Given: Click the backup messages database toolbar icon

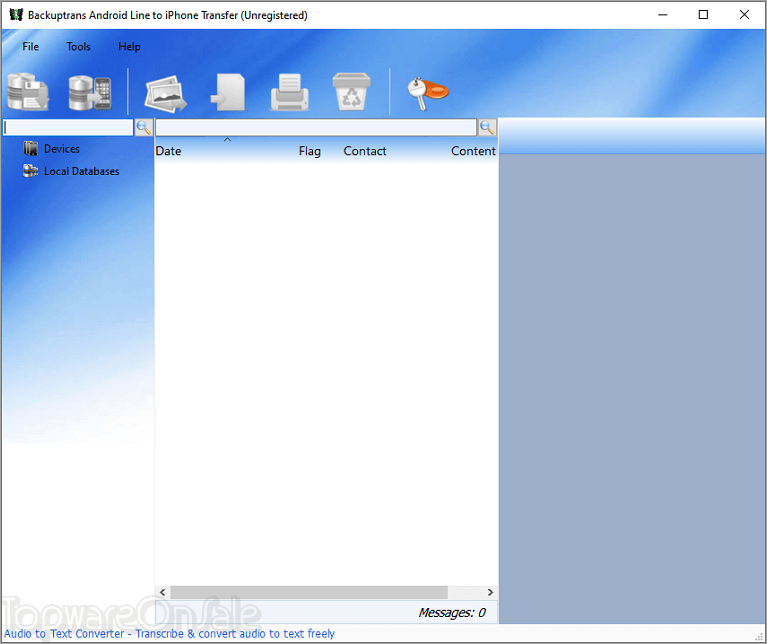Looking at the screenshot, I should (x=28, y=91).
